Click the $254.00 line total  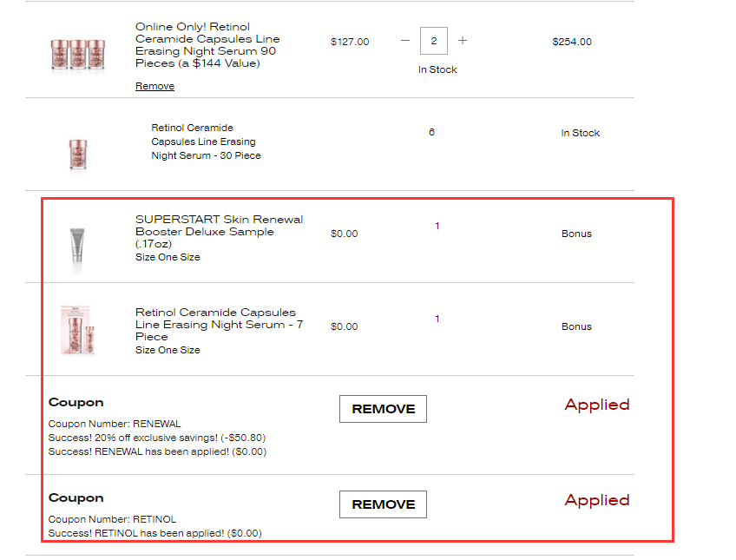(x=572, y=42)
